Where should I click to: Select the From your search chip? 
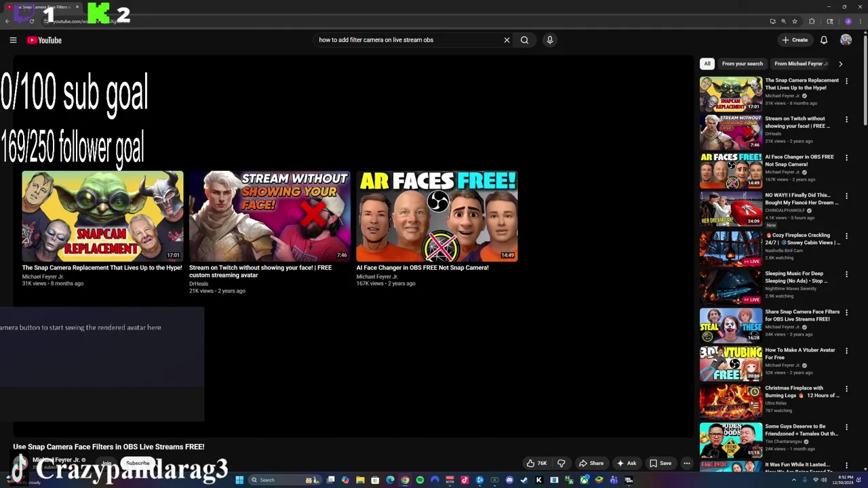(x=743, y=64)
